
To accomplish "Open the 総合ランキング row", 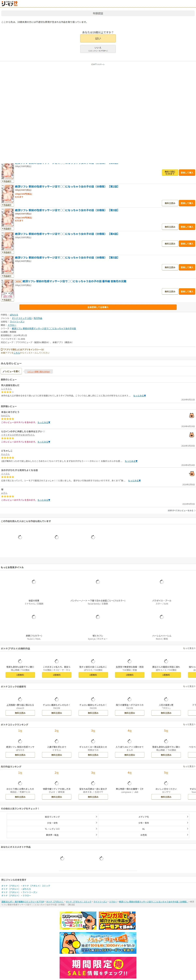I will [x=53, y=817].
